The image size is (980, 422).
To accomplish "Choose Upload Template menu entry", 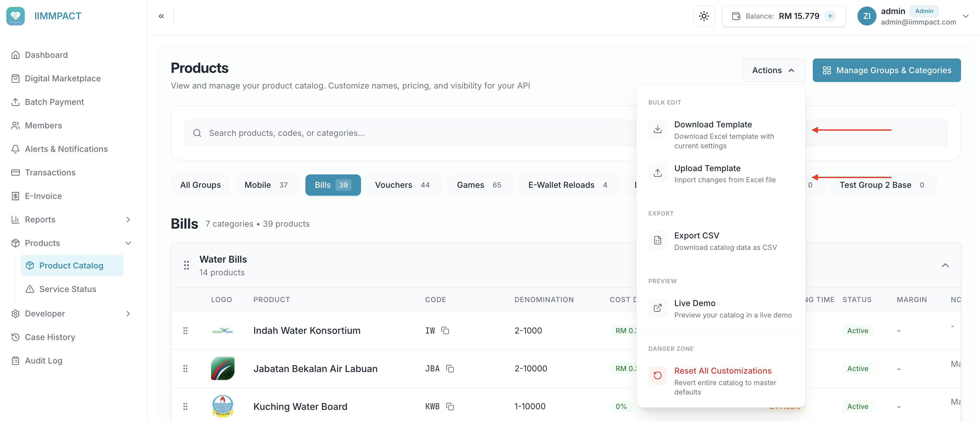I will point(721,173).
